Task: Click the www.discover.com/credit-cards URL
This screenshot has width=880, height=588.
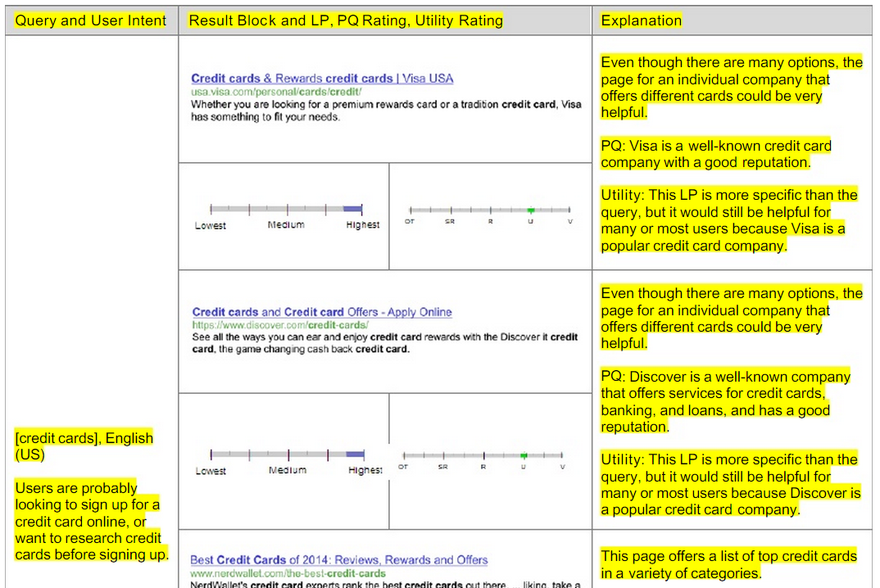Action: [x=280, y=325]
